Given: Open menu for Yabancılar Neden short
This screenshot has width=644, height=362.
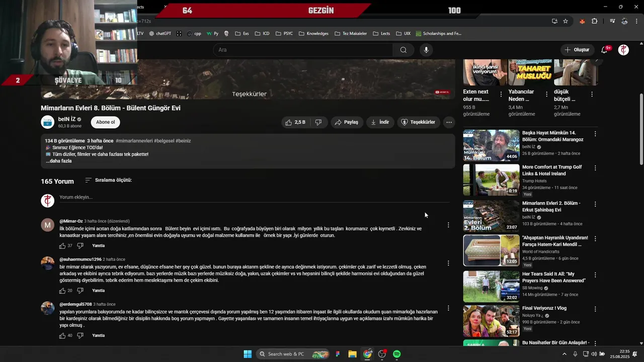Looking at the screenshot, I should 546,94.
